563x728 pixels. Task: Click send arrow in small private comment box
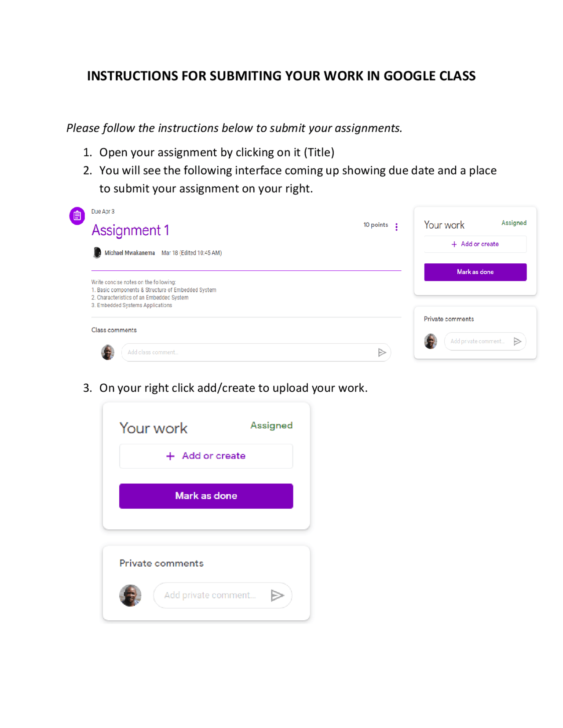[517, 341]
